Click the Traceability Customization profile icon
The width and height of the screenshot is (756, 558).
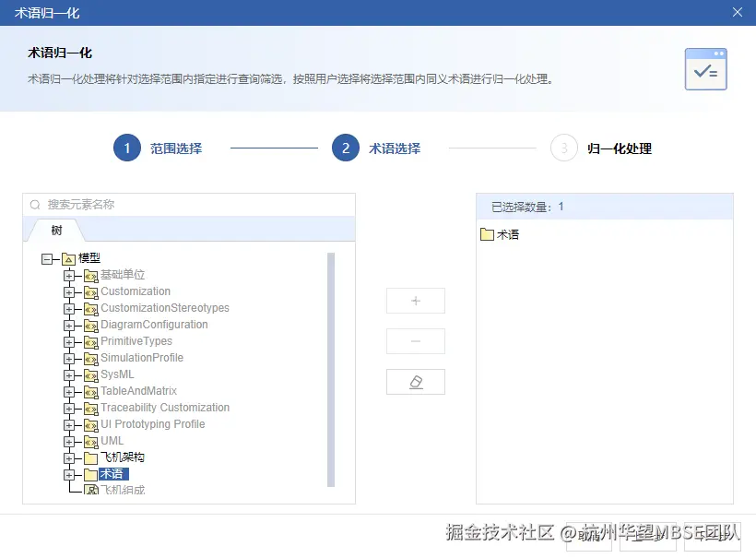(90, 409)
